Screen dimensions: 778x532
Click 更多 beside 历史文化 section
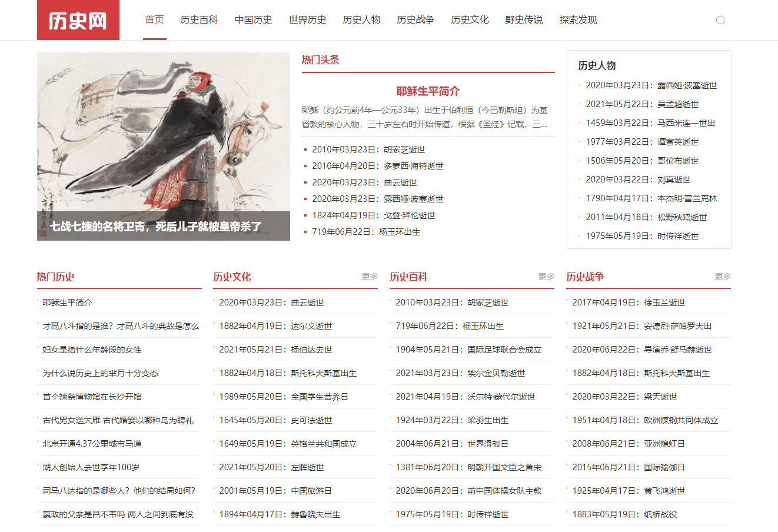(x=370, y=277)
